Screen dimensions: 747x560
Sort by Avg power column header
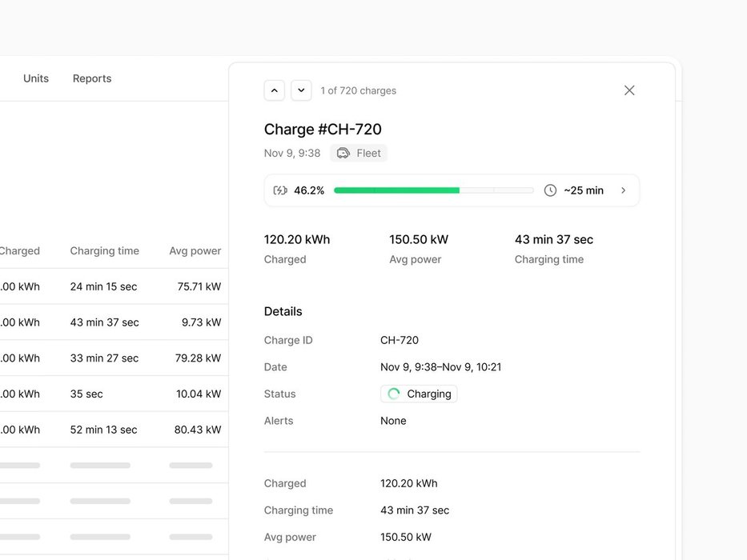tap(195, 251)
